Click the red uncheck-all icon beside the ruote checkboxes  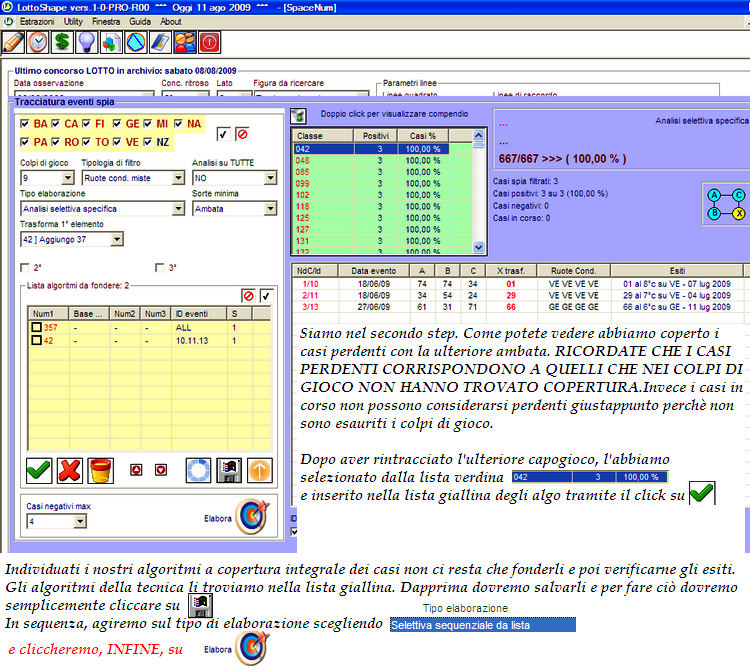click(x=243, y=134)
